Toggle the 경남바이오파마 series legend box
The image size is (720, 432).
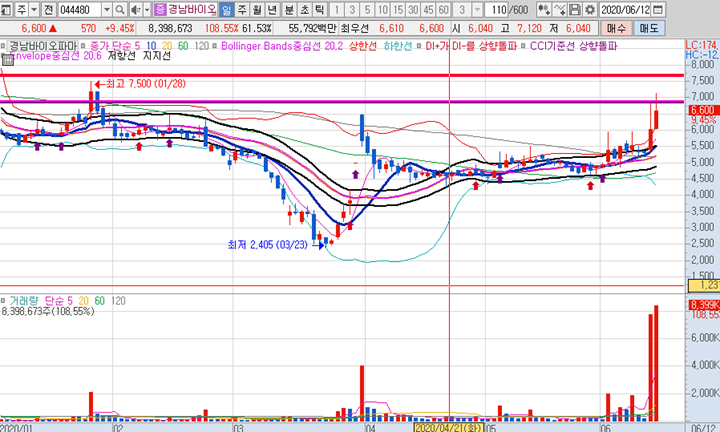3,46
